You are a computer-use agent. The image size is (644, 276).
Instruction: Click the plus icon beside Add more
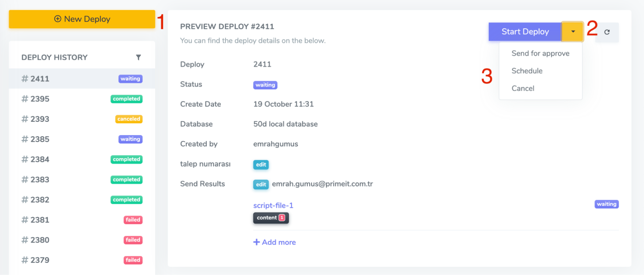click(x=256, y=242)
